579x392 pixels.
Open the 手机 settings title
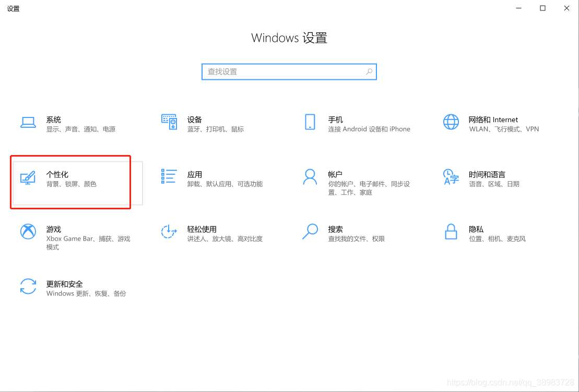pyautogui.click(x=335, y=120)
